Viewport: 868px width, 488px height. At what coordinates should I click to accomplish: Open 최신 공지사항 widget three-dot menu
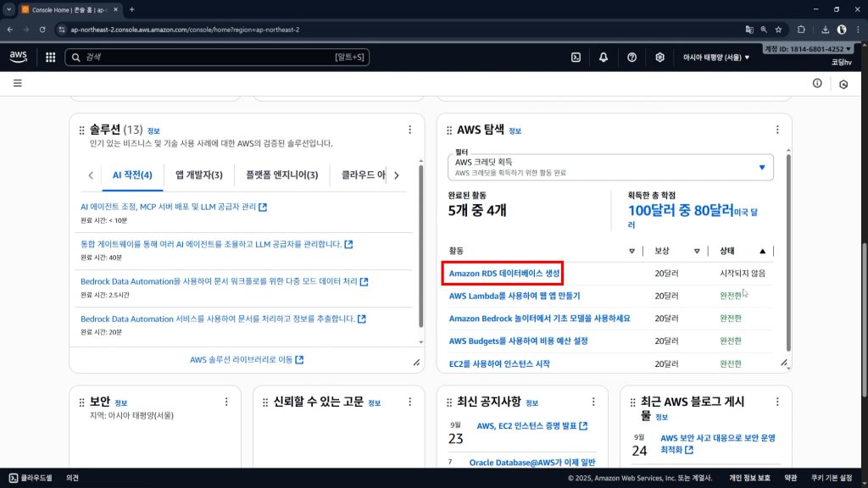pos(593,402)
